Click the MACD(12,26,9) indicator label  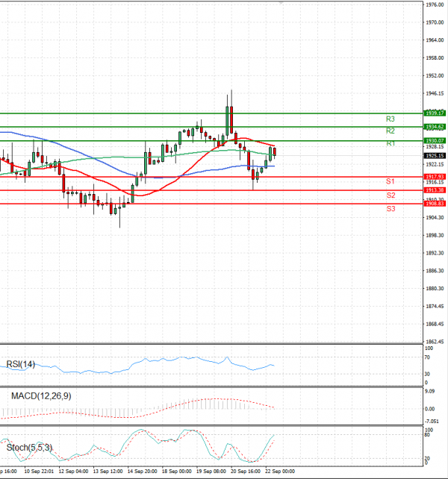[x=41, y=396]
